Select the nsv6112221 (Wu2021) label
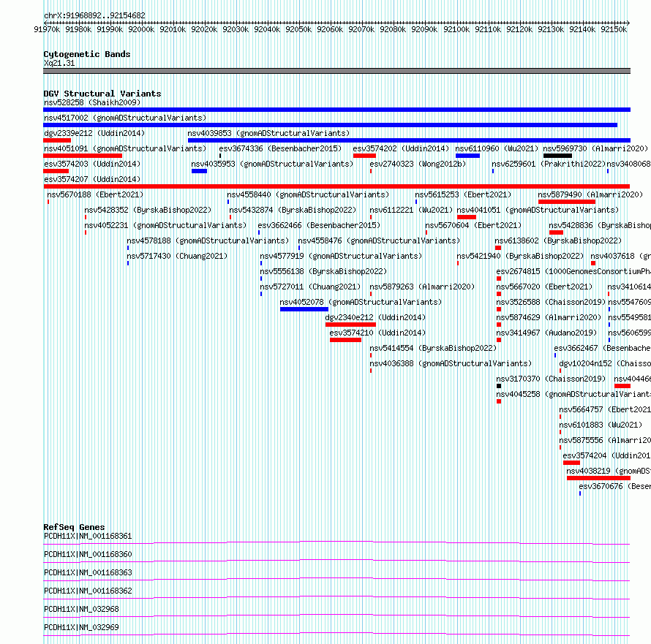Screen dimensions: 651x644 tap(411, 210)
